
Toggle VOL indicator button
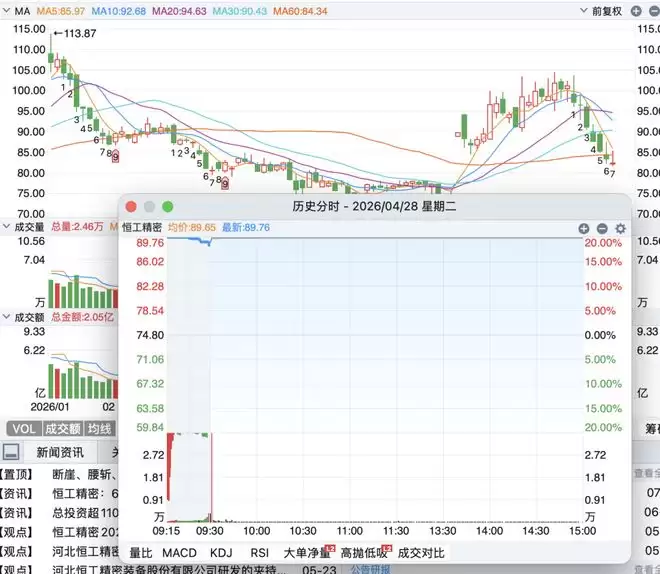click(x=24, y=429)
